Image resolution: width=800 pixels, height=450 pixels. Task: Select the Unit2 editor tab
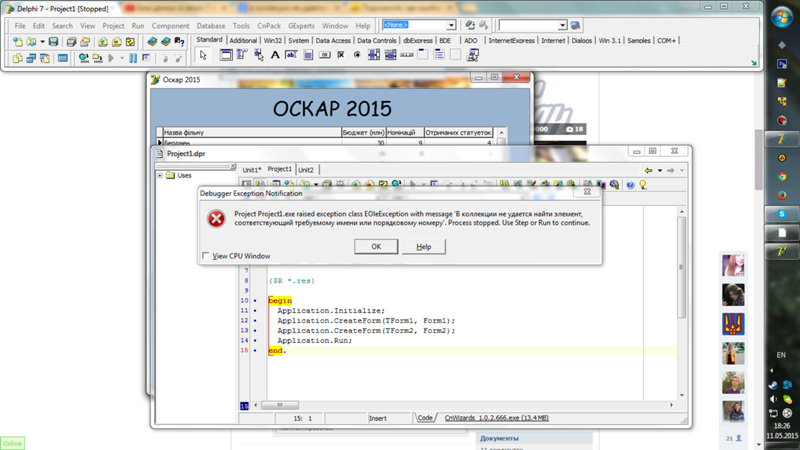305,170
